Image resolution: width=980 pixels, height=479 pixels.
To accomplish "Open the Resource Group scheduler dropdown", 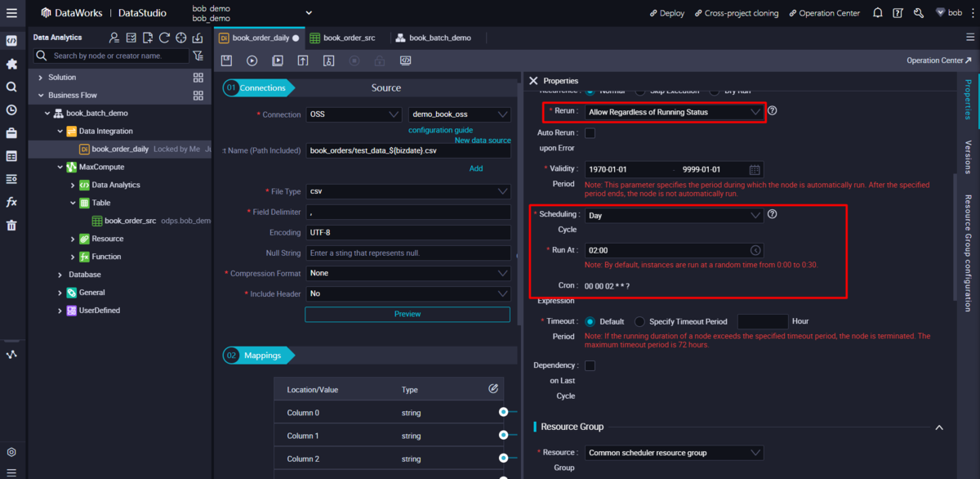I will [x=674, y=452].
